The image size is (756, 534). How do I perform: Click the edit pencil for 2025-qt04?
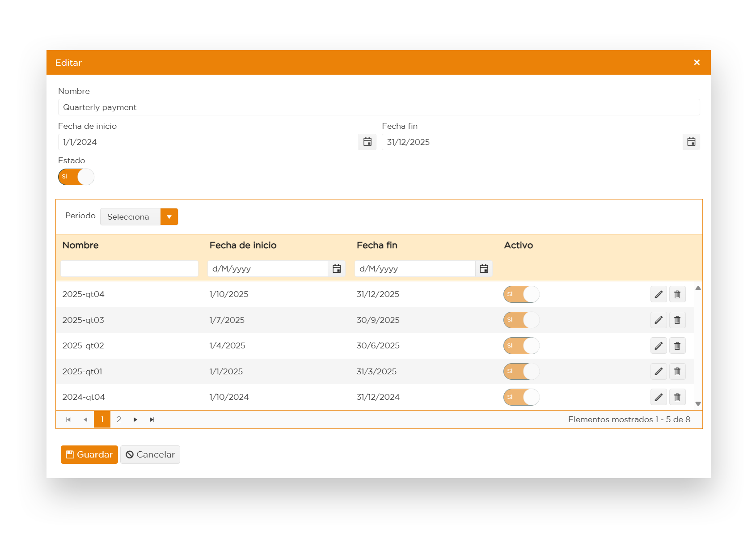pyautogui.click(x=659, y=294)
